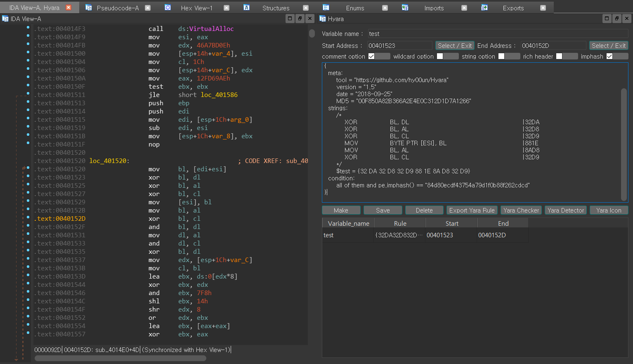
Task: Click the disassembly horizontal scrollbar
Action: click(120, 358)
